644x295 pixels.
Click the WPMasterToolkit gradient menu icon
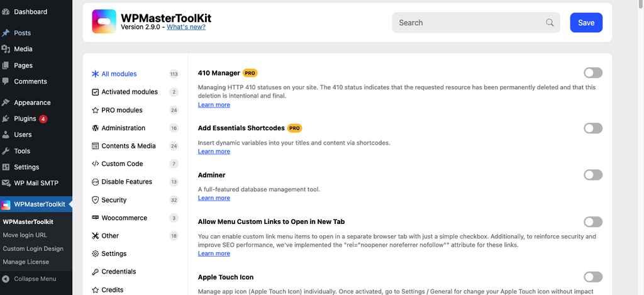click(6, 204)
